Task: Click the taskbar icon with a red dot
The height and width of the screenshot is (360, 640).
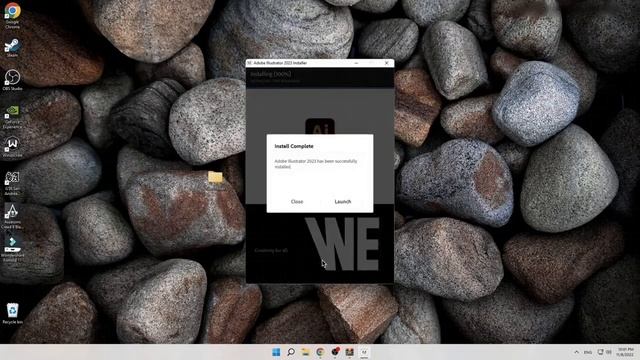Action: point(335,352)
